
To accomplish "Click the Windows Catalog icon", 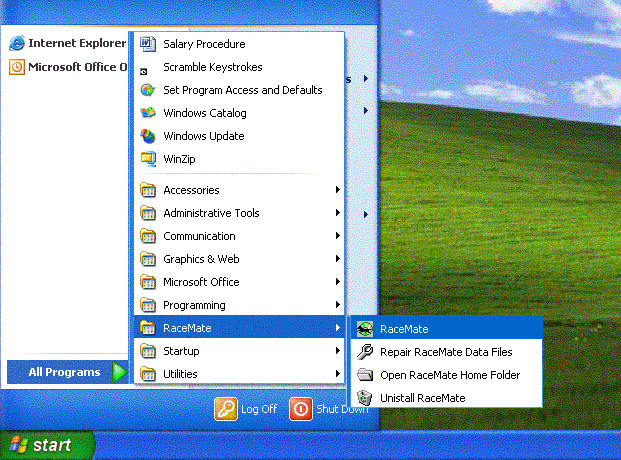I will pos(148,113).
